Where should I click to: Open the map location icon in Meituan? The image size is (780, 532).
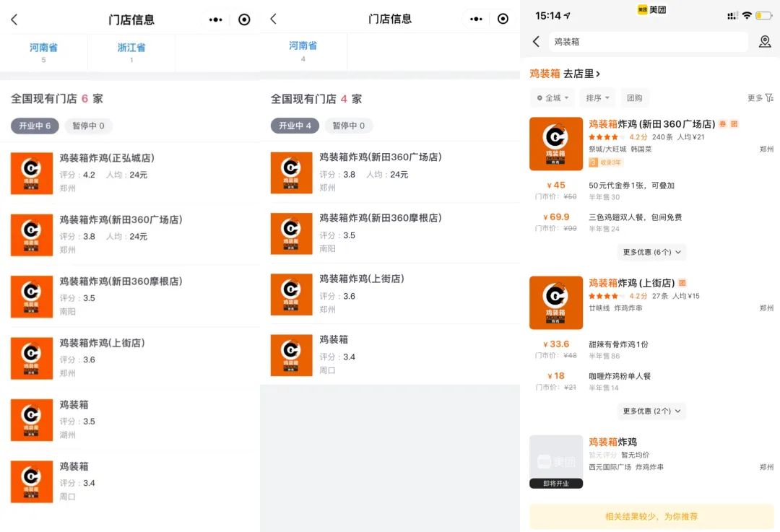(765, 42)
